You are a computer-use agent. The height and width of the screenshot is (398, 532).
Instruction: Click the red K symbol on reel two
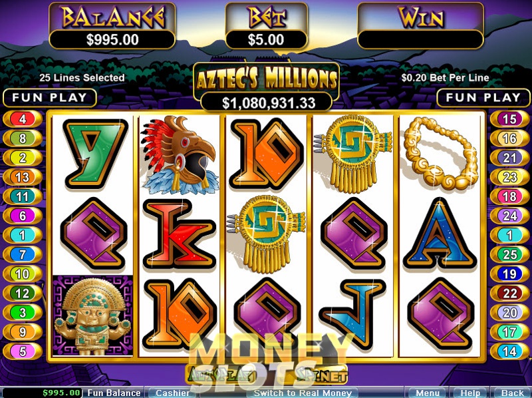pyautogui.click(x=180, y=234)
